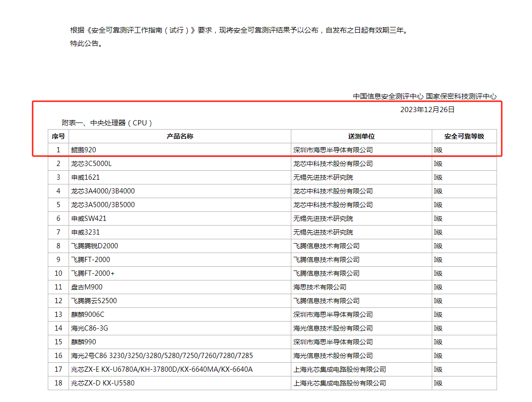Click the 特此公告。 line
The image size is (532, 402).
pos(86,44)
